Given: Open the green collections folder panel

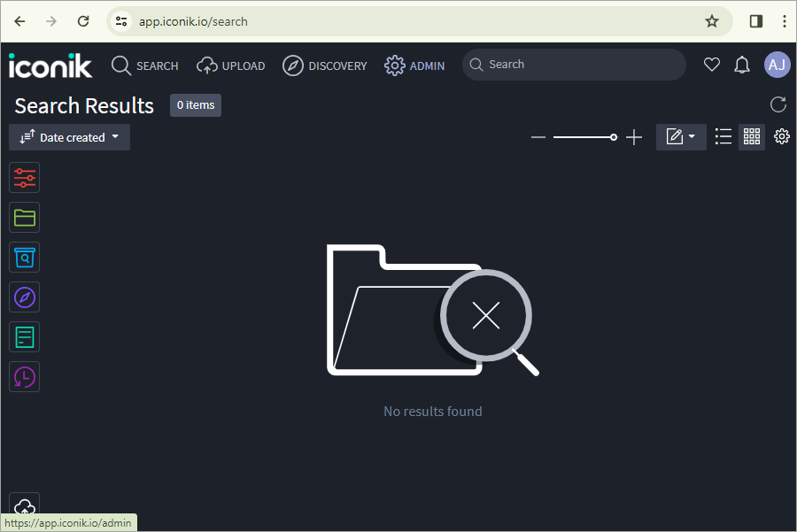Looking at the screenshot, I should point(25,218).
